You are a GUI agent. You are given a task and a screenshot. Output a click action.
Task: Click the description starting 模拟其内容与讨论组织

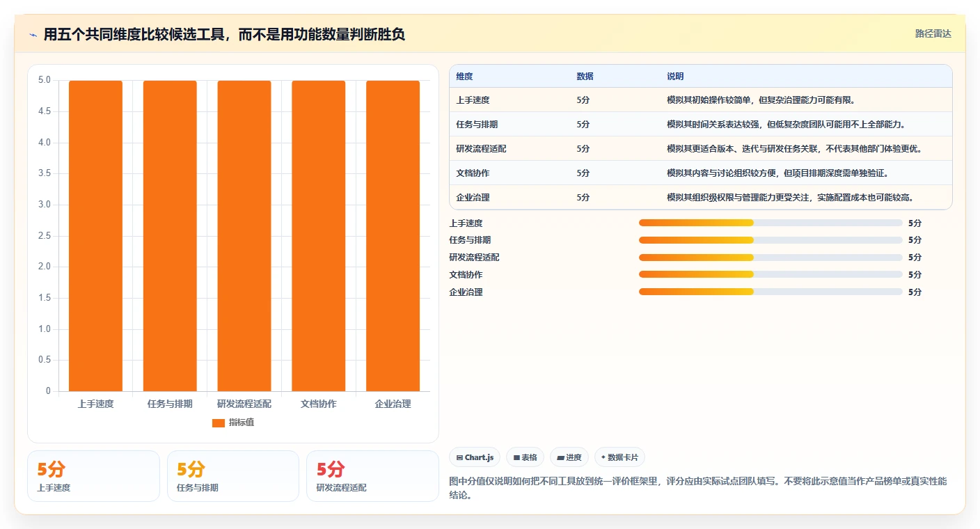777,173
